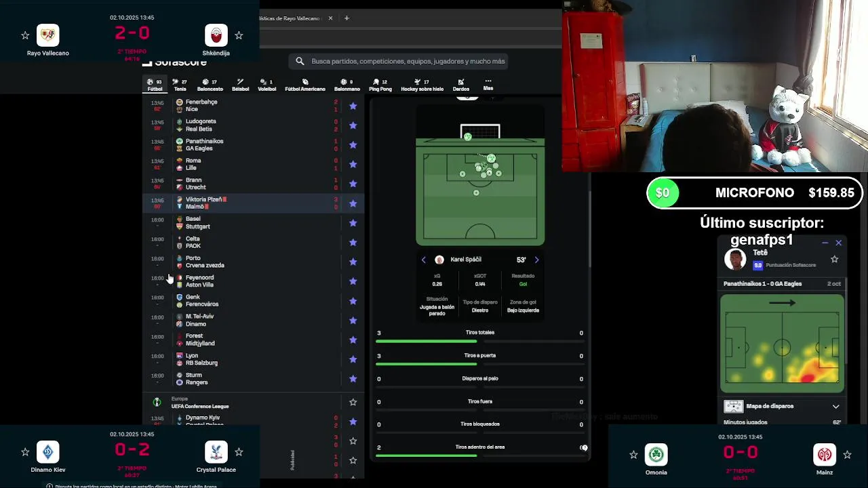Toggle the Forest vs Midtjylland favorite star

point(353,340)
